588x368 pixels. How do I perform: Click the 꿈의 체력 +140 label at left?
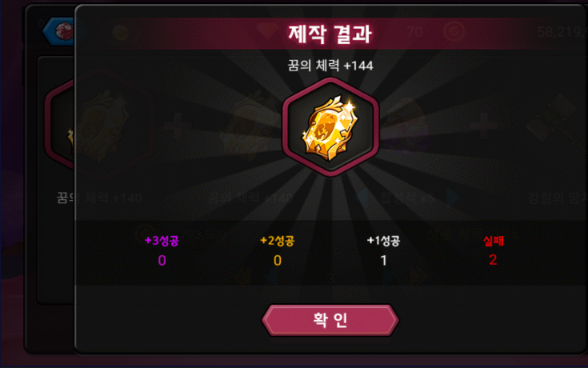coord(99,198)
